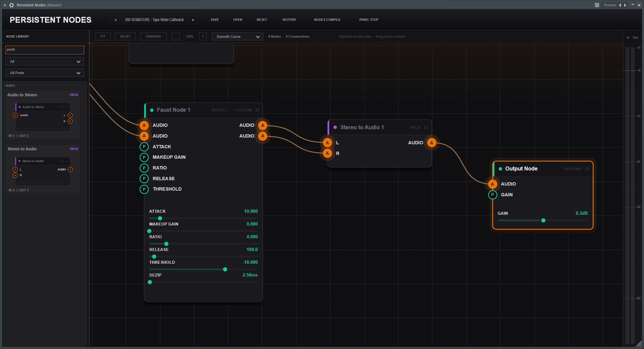Click the GAIN parameter port of Output Node
The width and height of the screenshot is (644, 349).
click(492, 195)
